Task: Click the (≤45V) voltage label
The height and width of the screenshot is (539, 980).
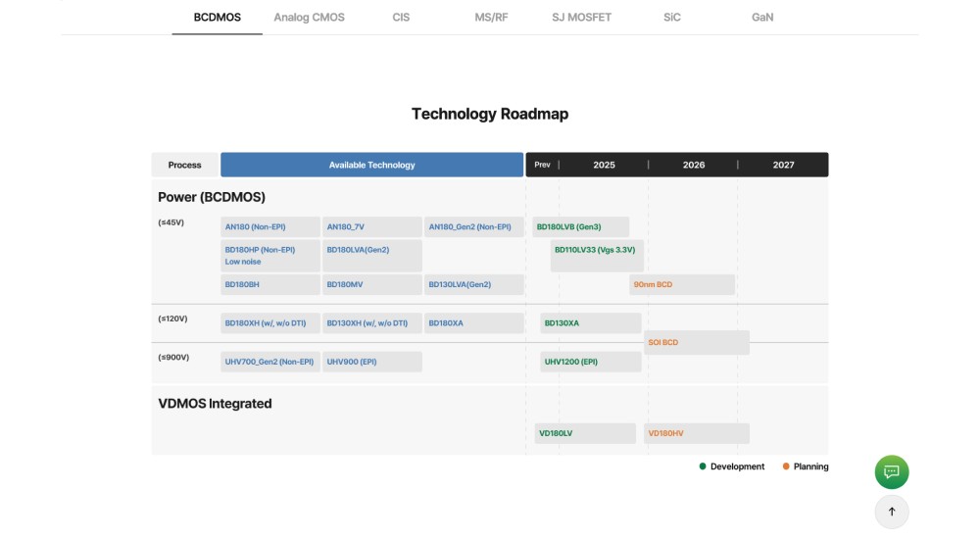Action: click(x=171, y=222)
